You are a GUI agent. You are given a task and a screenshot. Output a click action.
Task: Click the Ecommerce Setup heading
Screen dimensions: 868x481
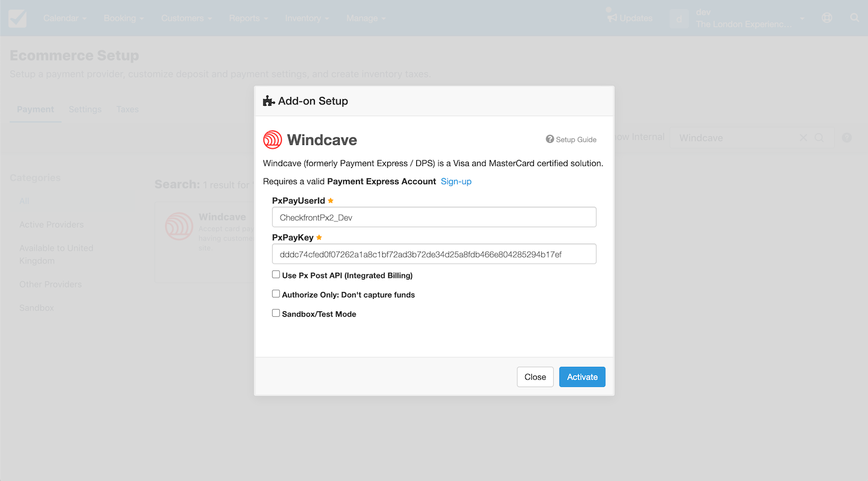click(x=74, y=56)
